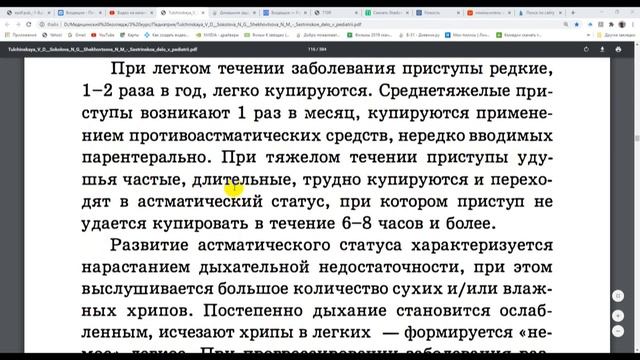Image resolution: width=640 pixels, height=360 pixels.
Task: Zoom in on the PDF page
Action: 618,316
